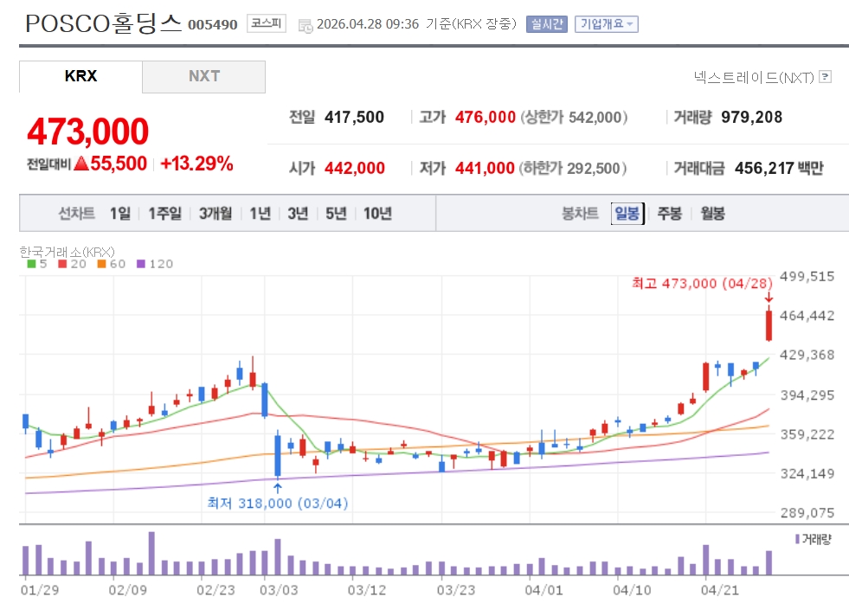Image resolution: width=849 pixels, height=616 pixels.
Task: Select the 1년 line chart period
Action: tap(260, 214)
